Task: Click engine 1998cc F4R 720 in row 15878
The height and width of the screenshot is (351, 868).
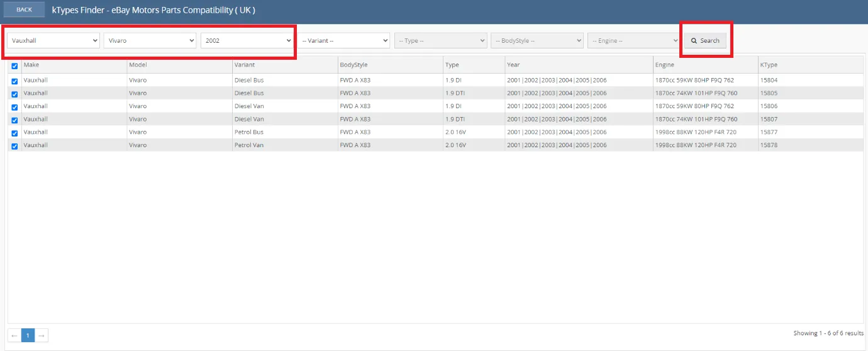Action: pyautogui.click(x=696, y=145)
